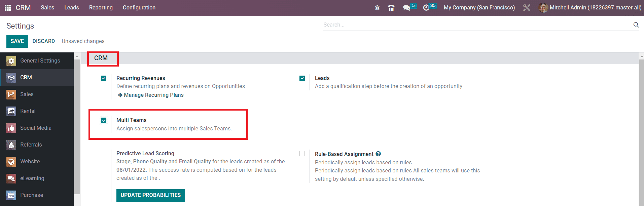Open the Mitchell Admin user menu
This screenshot has height=206, width=644.
point(590,8)
